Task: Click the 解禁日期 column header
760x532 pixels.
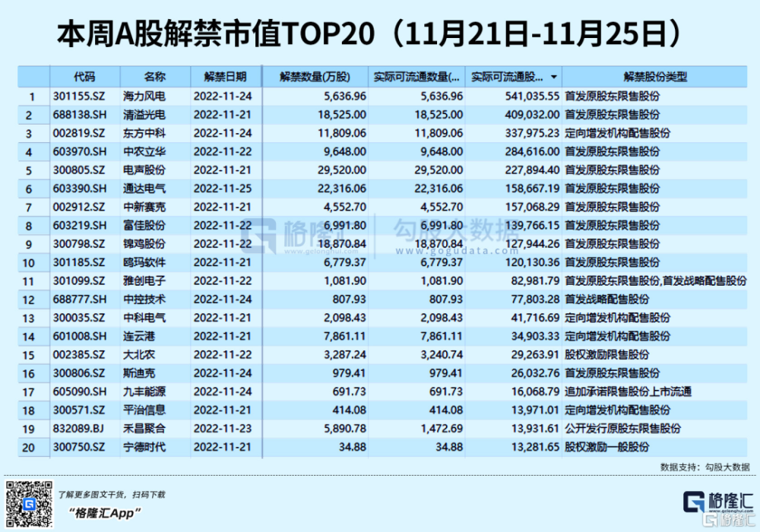Action: coord(225,77)
